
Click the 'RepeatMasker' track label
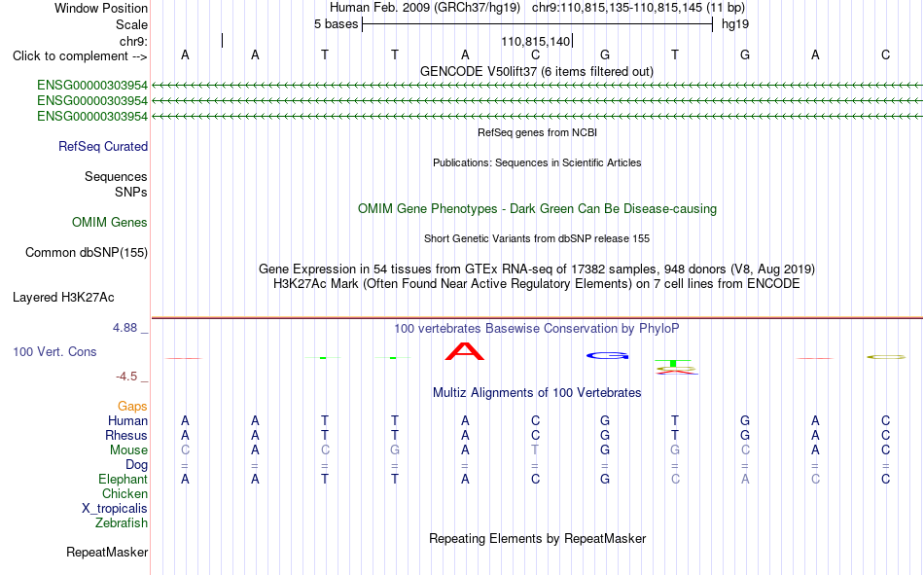[107, 553]
